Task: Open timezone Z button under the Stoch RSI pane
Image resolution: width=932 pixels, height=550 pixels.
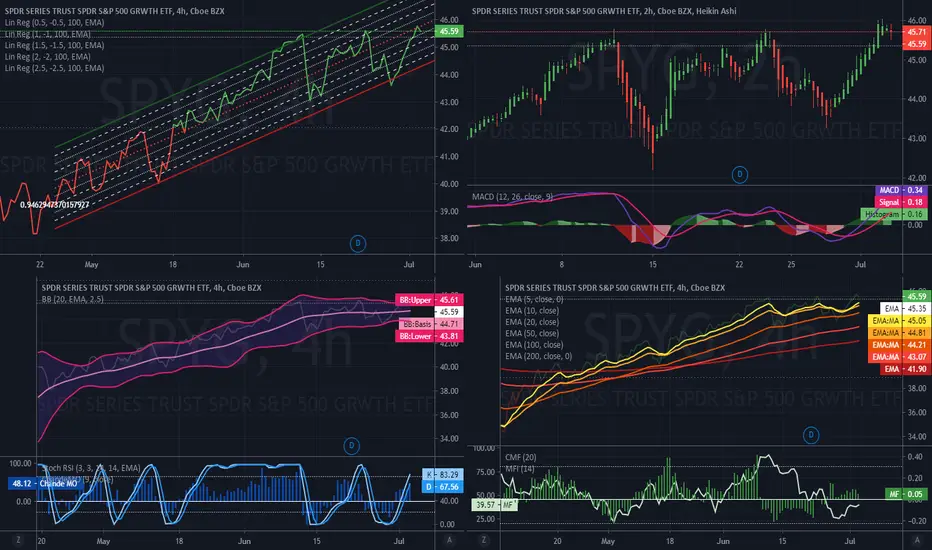Action: click(18, 540)
